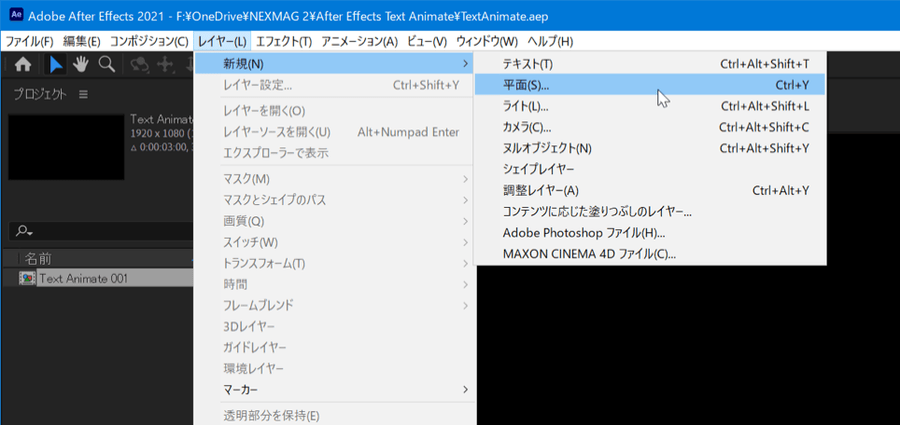The height and width of the screenshot is (425, 900).
Task: Click the レイヤー設定... menu entry
Action: [334, 85]
